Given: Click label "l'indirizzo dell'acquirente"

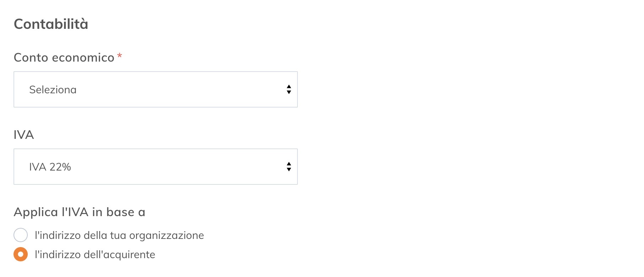Looking at the screenshot, I should tap(95, 255).
